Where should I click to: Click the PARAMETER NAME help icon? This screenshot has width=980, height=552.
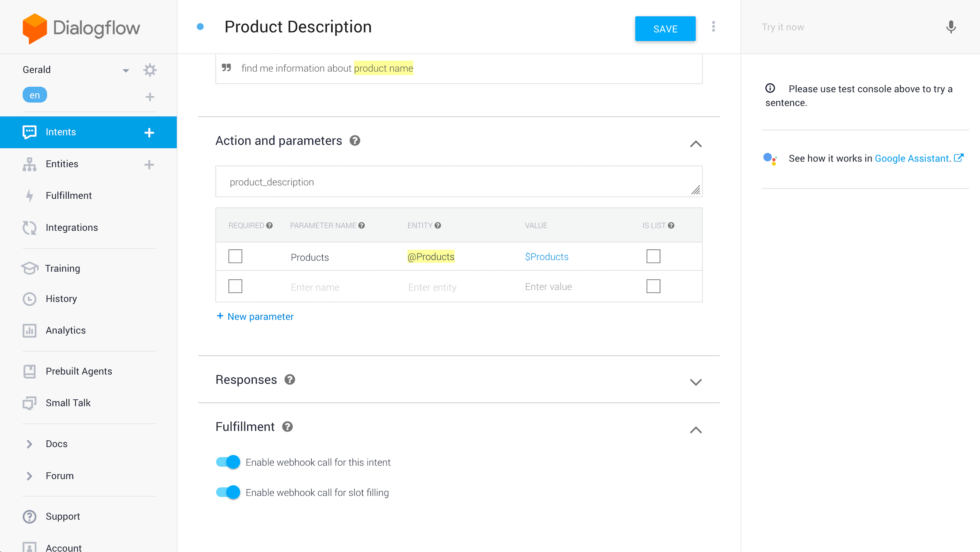362,226
